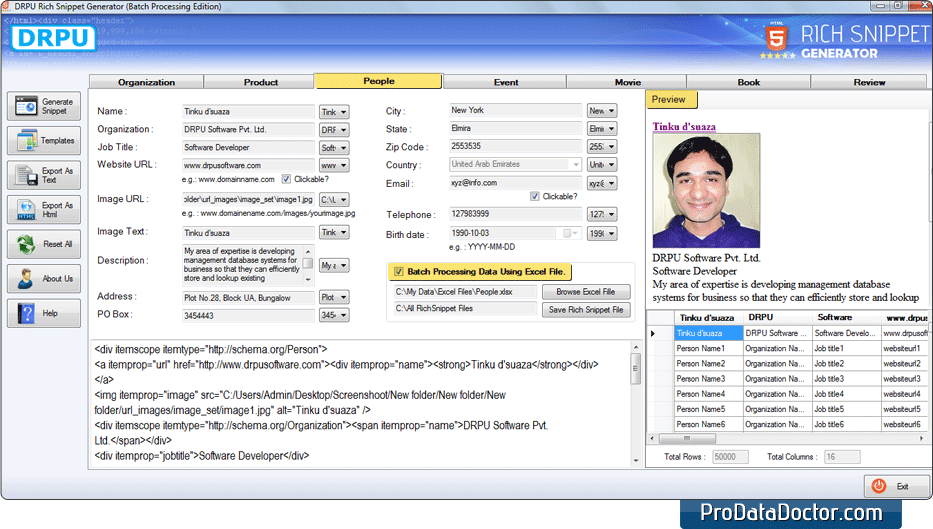The height and width of the screenshot is (529, 933).
Task: Click the DRPU column header
Action: point(777,318)
